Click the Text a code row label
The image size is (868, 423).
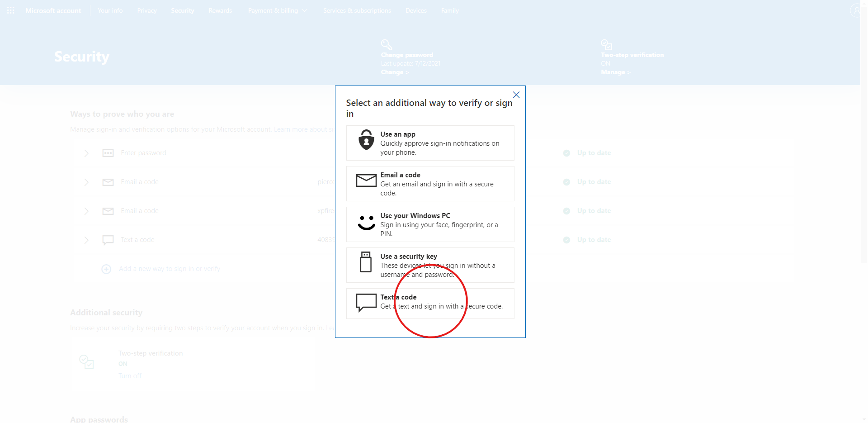[x=137, y=240]
